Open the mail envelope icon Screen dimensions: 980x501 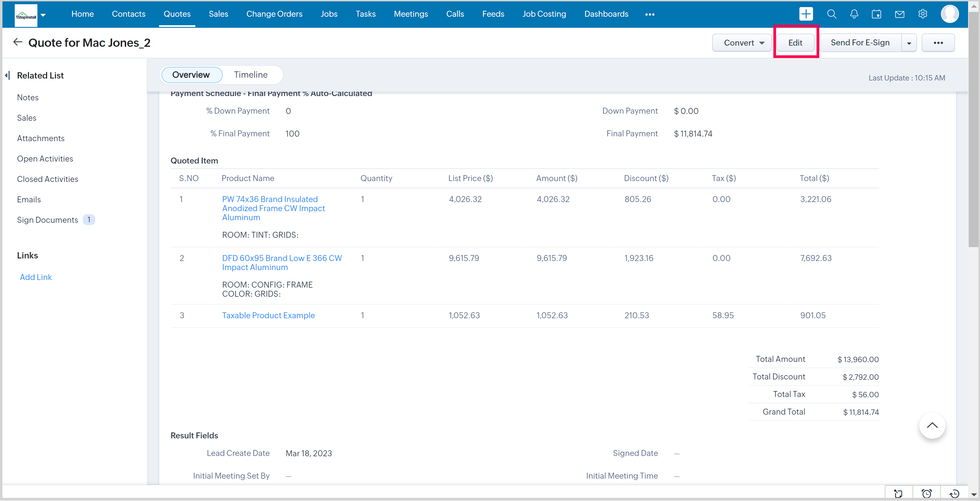[899, 14]
